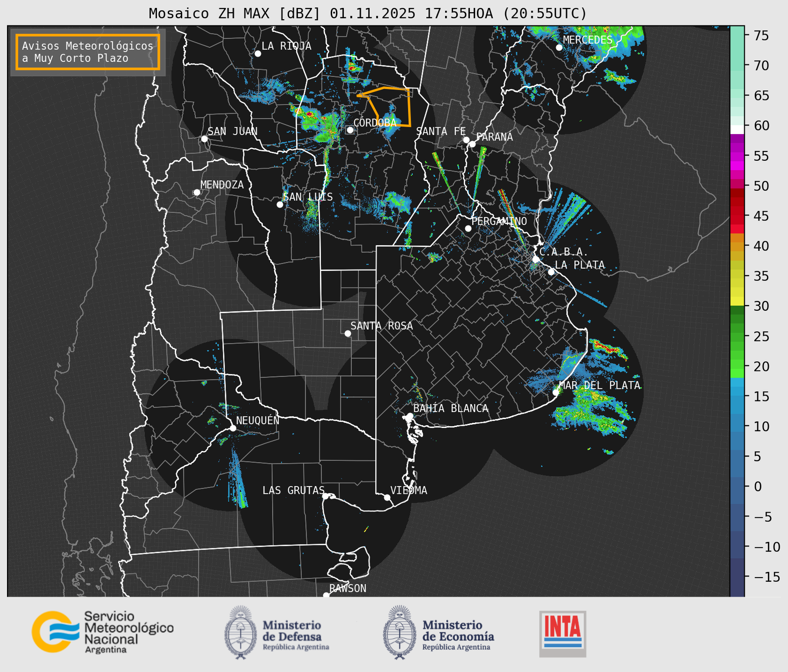Click the Mercedes city marker dot
The width and height of the screenshot is (788, 672).
tap(559, 48)
